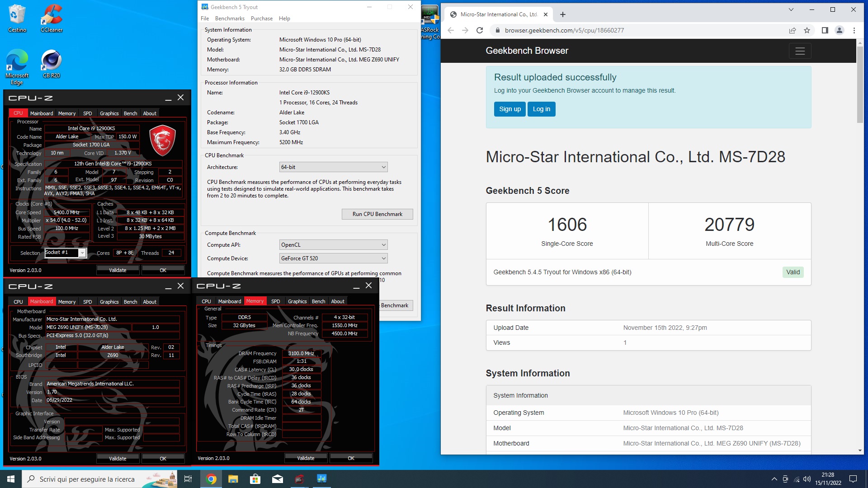The image size is (868, 488).
Task: Open the Compute Device GeForce GT 520 dropdown
Action: [x=334, y=258]
